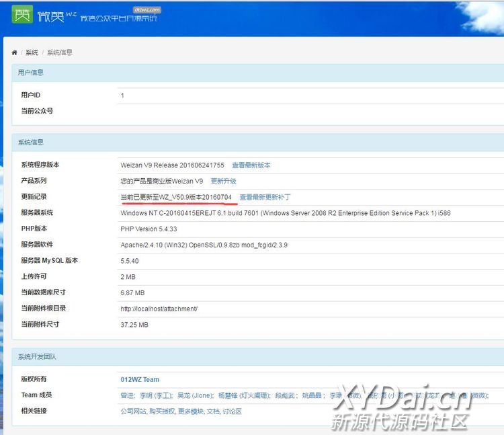Viewport: 504px width, 435px height.
Task: Click team member 姚晶晶
Action: click(313, 395)
